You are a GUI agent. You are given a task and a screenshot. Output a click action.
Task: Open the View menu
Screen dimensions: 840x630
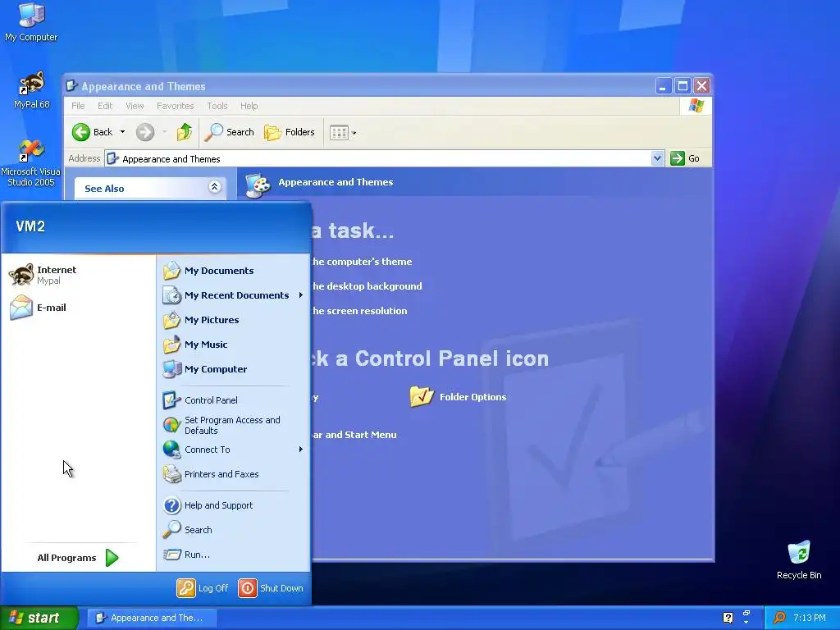pos(135,106)
